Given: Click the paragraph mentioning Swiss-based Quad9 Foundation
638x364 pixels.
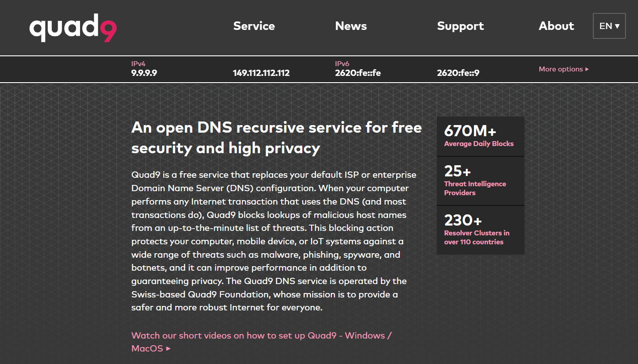Looking at the screenshot, I should pos(274,241).
